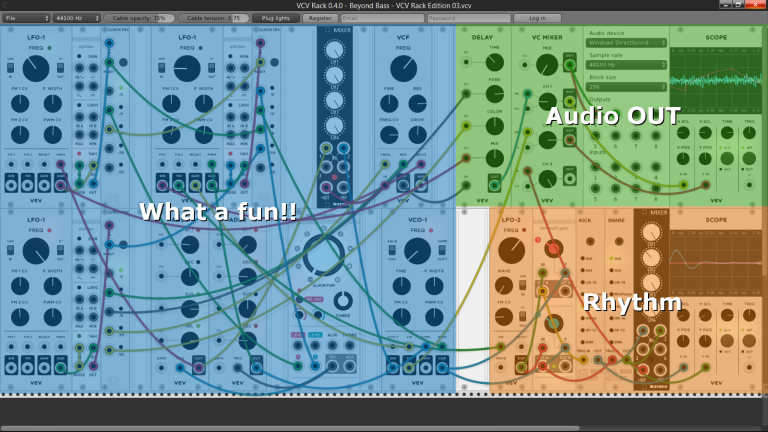Open the toolbar 44100 Hz sample rate dropdown

pyautogui.click(x=77, y=18)
